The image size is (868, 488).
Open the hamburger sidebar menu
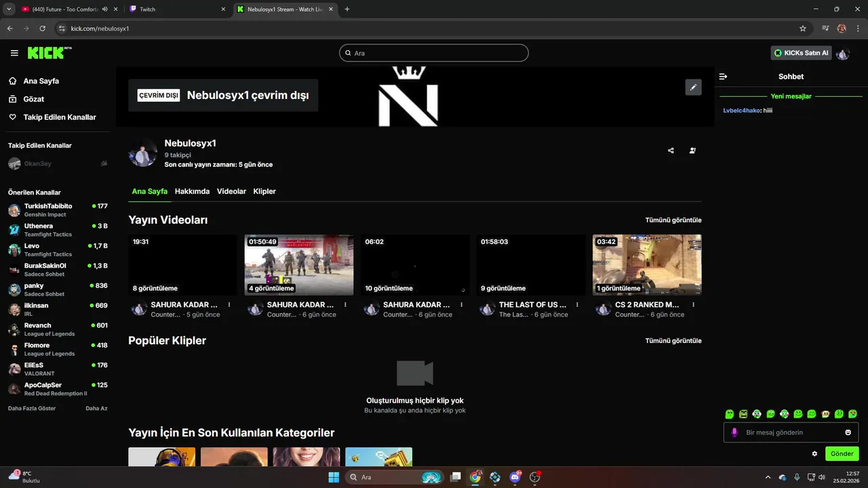14,53
